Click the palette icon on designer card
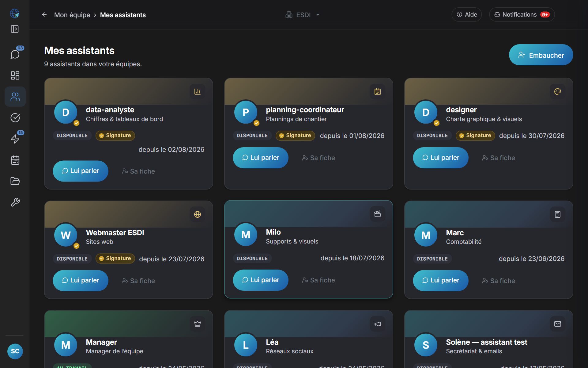Viewport: 588px width, 368px height. [x=558, y=91]
